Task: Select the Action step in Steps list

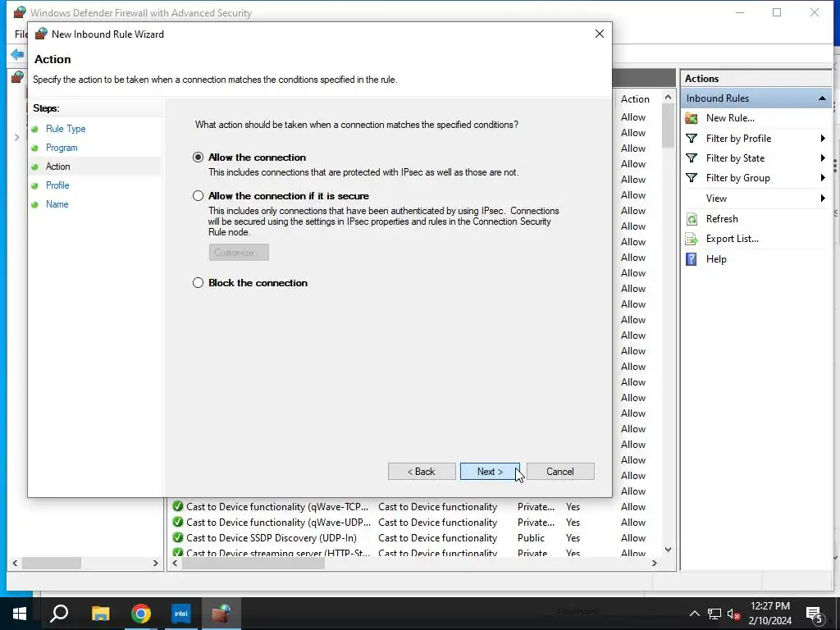Action: tap(58, 166)
